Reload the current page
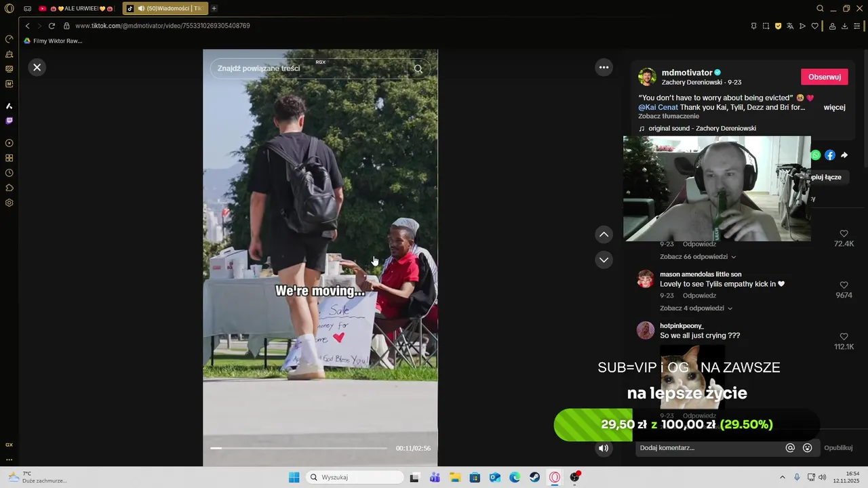The height and width of the screenshot is (488, 868). click(x=52, y=26)
